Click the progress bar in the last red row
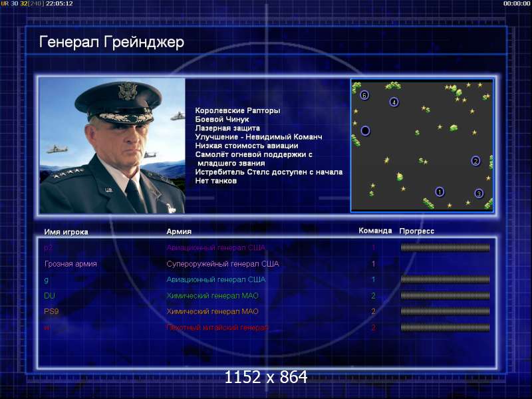Screen dimensions: 532x399 [x=445, y=327]
